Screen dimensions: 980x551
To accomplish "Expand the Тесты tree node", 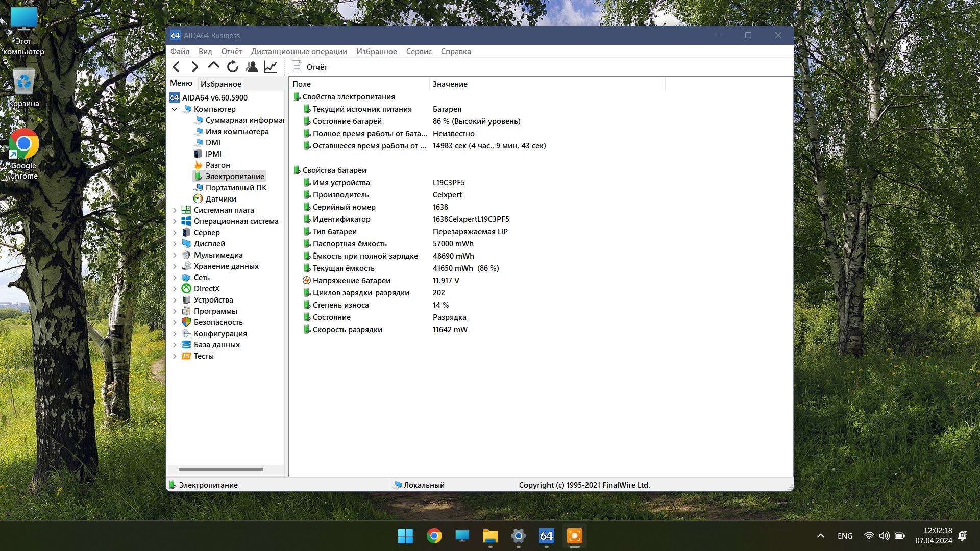I will [x=175, y=356].
